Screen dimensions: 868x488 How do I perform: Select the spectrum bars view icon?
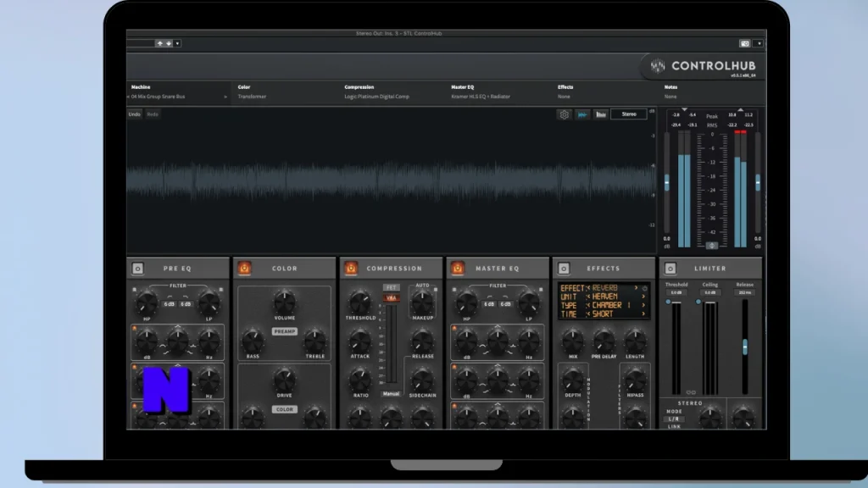(x=601, y=114)
